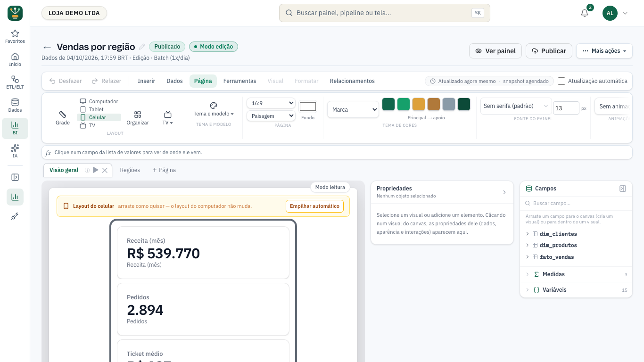The height and width of the screenshot is (362, 644).
Task: Open the Sem serifa font dropdown
Action: point(516,106)
